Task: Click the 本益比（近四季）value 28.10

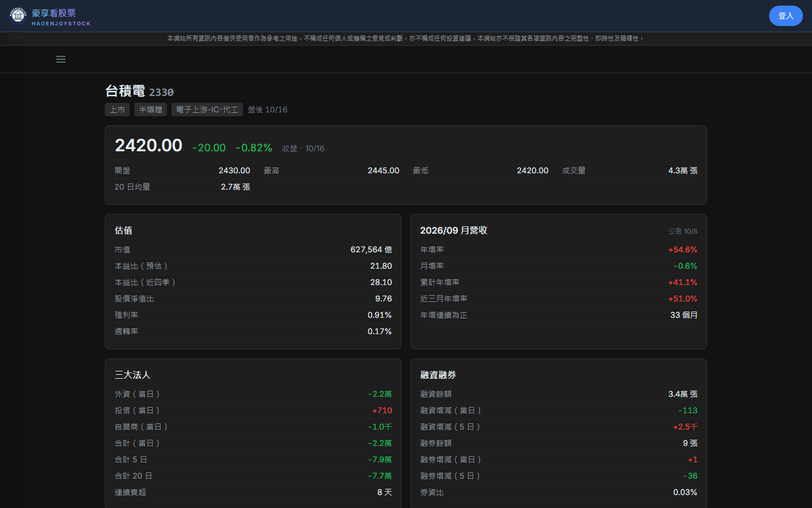Action: pyautogui.click(x=381, y=282)
